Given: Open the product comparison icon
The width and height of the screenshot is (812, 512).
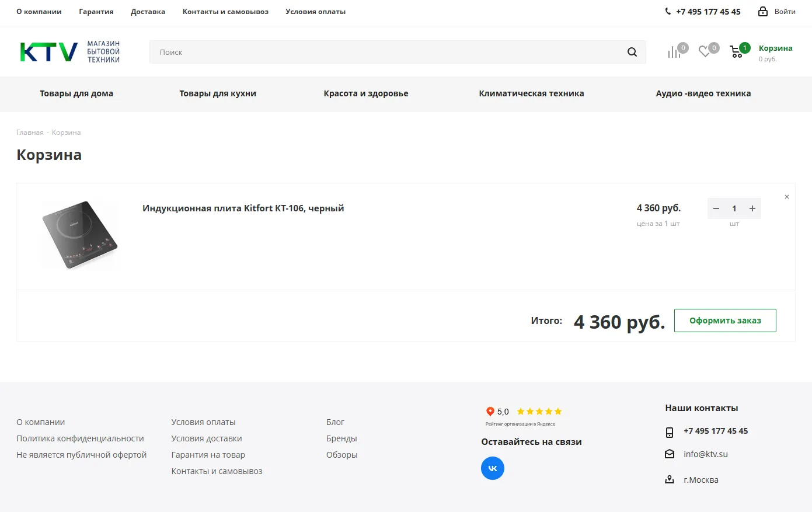Looking at the screenshot, I should [674, 53].
